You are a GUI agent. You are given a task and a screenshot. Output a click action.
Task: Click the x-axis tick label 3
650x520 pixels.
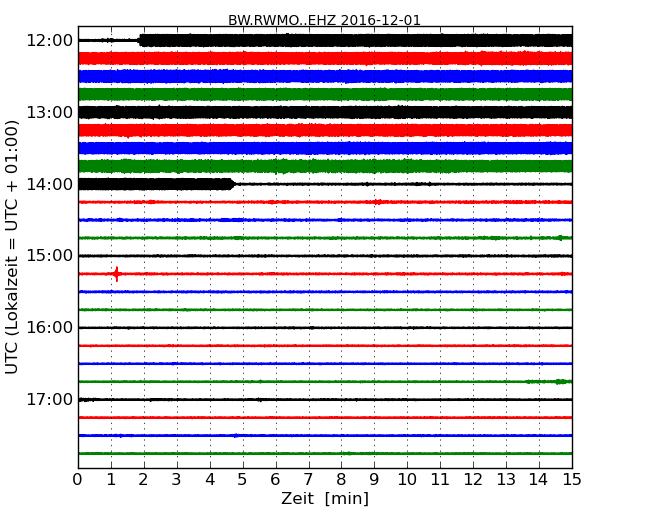coord(177,480)
